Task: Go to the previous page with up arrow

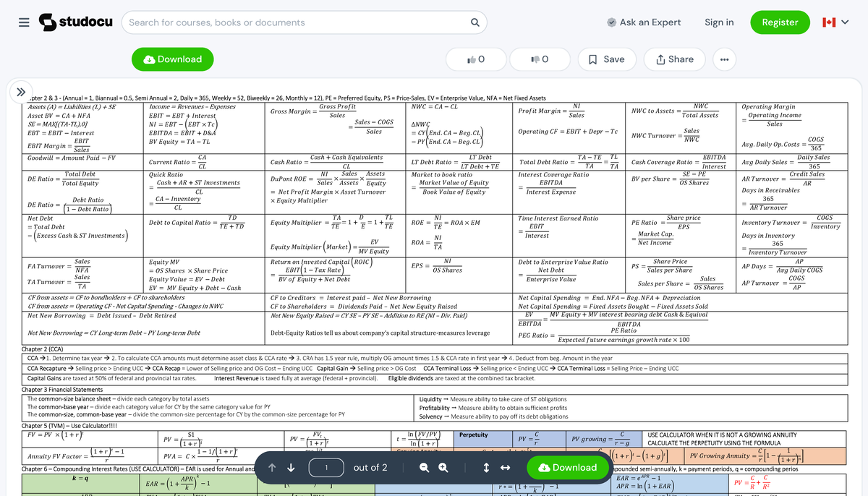Action: 271,468
